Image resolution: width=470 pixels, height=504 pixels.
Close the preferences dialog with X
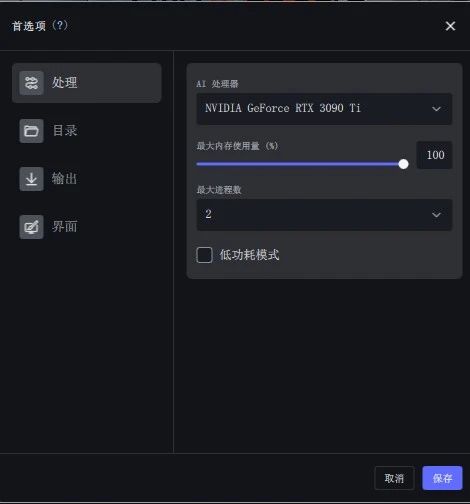(450, 26)
